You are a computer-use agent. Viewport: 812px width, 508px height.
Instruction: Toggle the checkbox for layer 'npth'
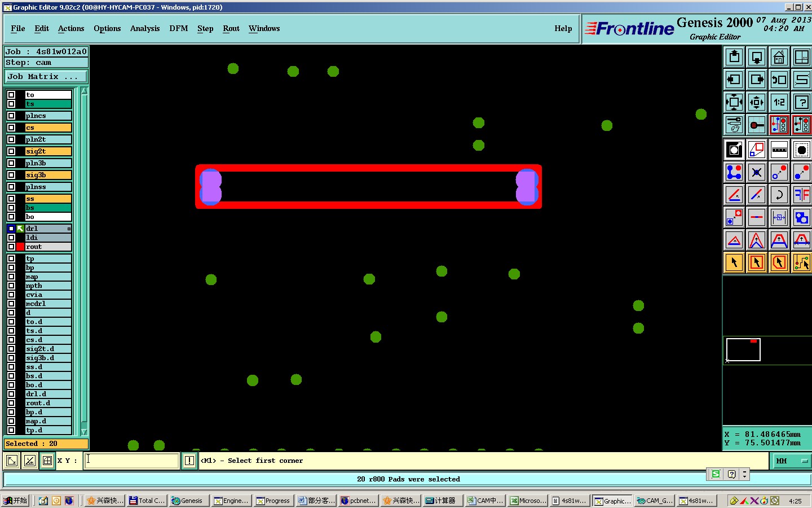coord(11,286)
